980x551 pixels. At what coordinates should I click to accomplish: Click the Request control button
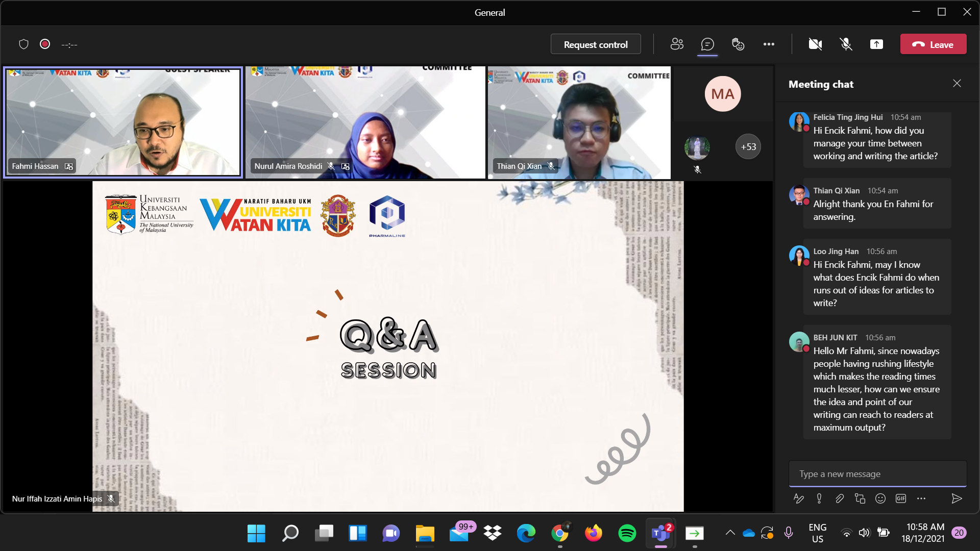coord(596,44)
